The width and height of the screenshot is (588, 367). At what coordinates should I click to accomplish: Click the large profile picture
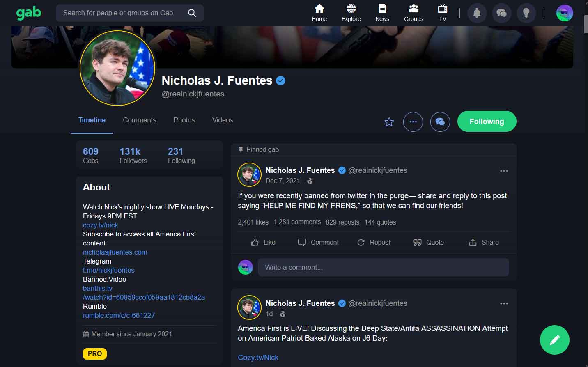[x=117, y=68]
